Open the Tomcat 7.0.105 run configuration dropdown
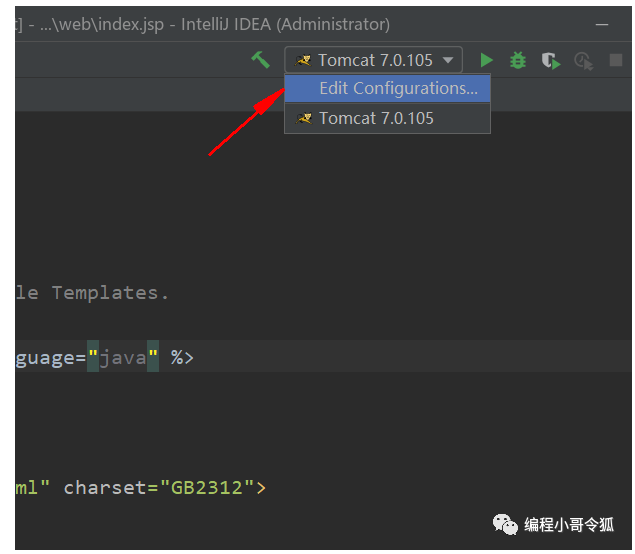The image size is (635, 554). (x=373, y=60)
